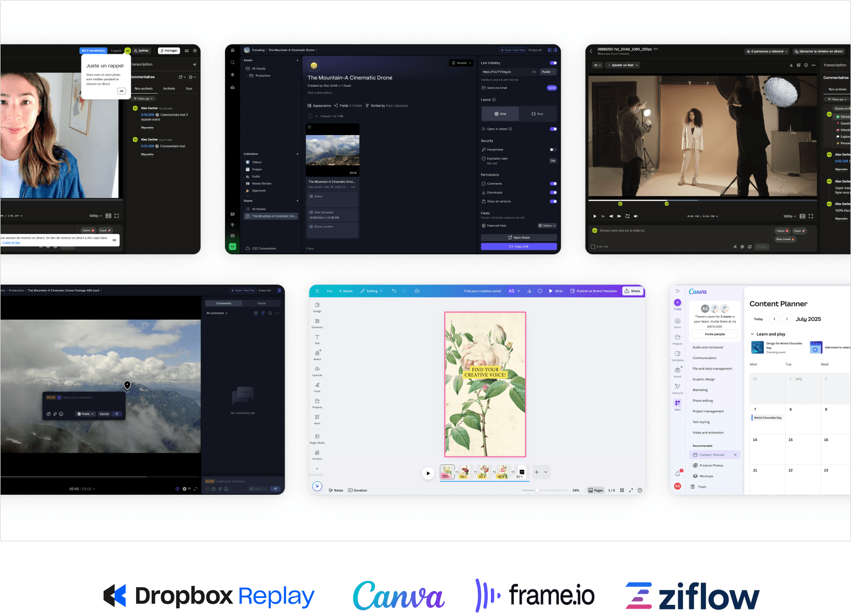Click 'Invite people' in Canva panel
851x616 pixels.
715,334
